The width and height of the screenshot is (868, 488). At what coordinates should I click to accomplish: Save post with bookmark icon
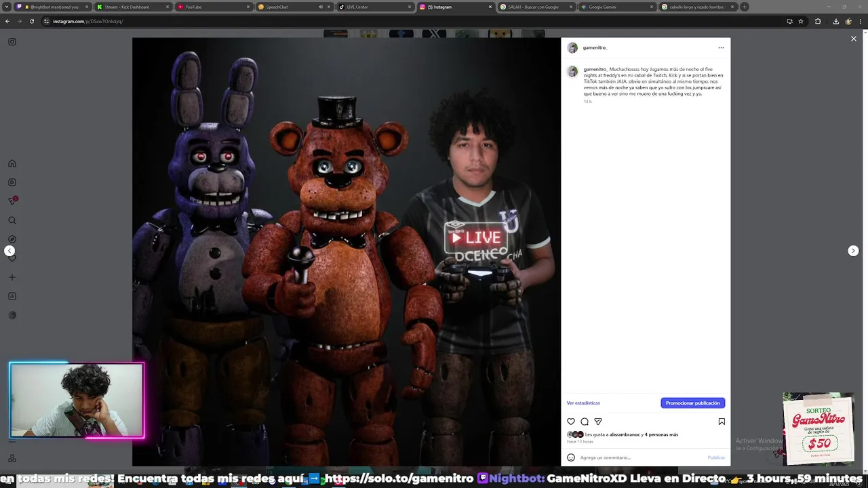coord(722,422)
